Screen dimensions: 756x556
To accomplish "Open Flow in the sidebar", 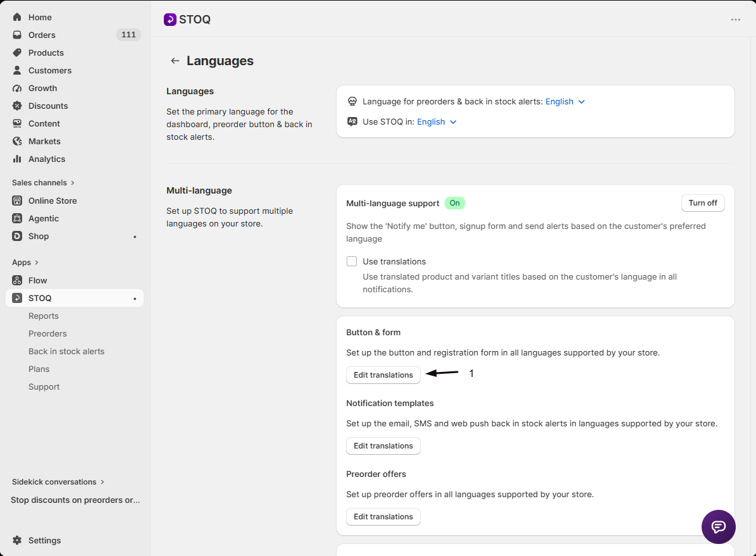I will coord(37,280).
